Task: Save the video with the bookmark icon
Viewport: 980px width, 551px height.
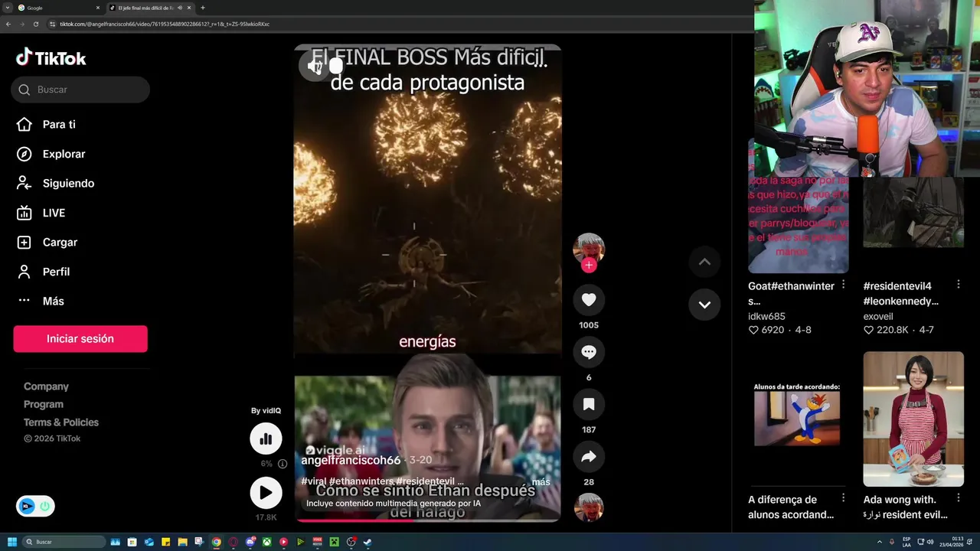Action: pyautogui.click(x=589, y=404)
